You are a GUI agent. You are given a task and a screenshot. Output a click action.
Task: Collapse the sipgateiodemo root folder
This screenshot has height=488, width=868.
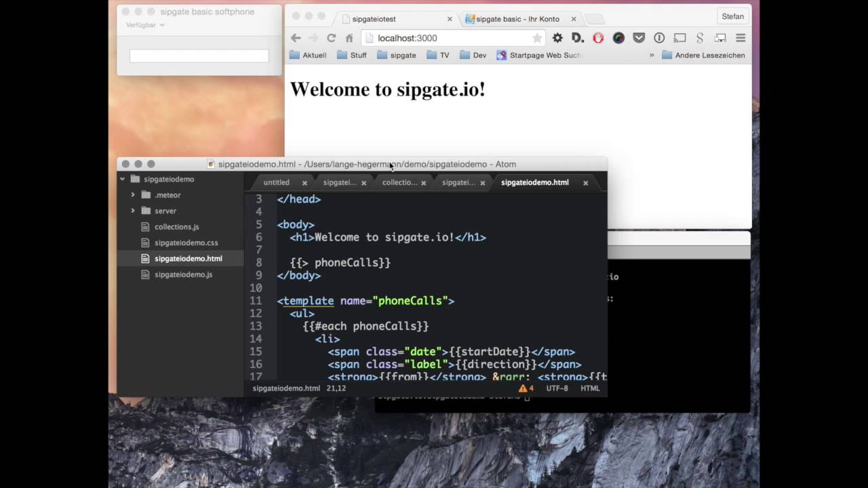tap(123, 179)
